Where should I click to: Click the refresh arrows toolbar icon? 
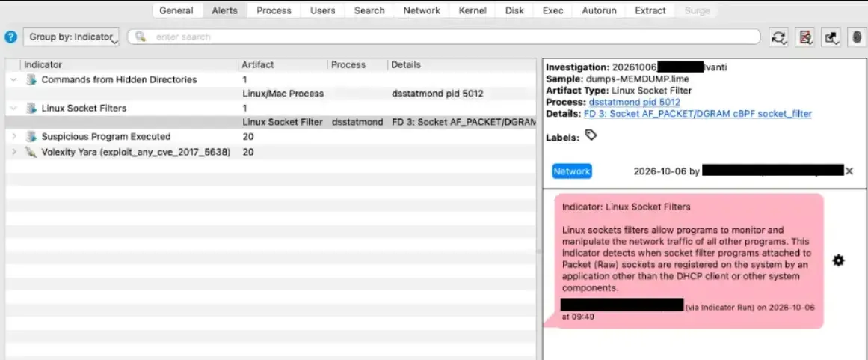[779, 37]
